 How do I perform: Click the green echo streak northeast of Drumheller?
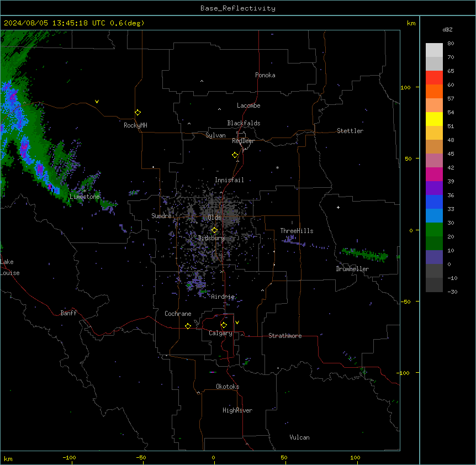(x=364, y=255)
